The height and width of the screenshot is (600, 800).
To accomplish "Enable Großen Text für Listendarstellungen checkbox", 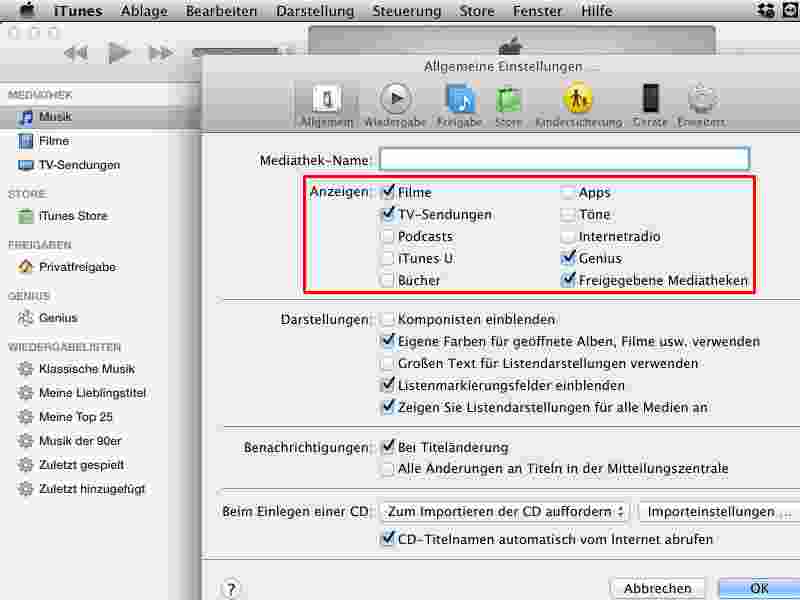I will pyautogui.click(x=388, y=363).
